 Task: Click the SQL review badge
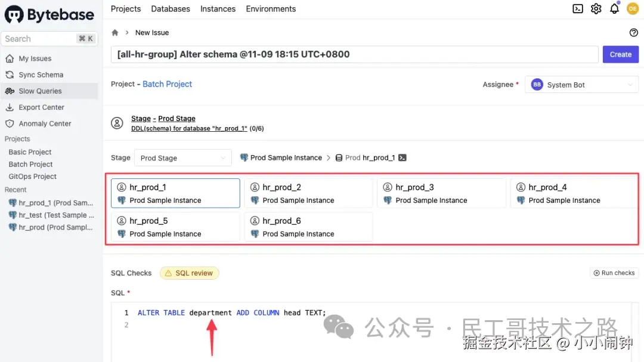coord(190,273)
